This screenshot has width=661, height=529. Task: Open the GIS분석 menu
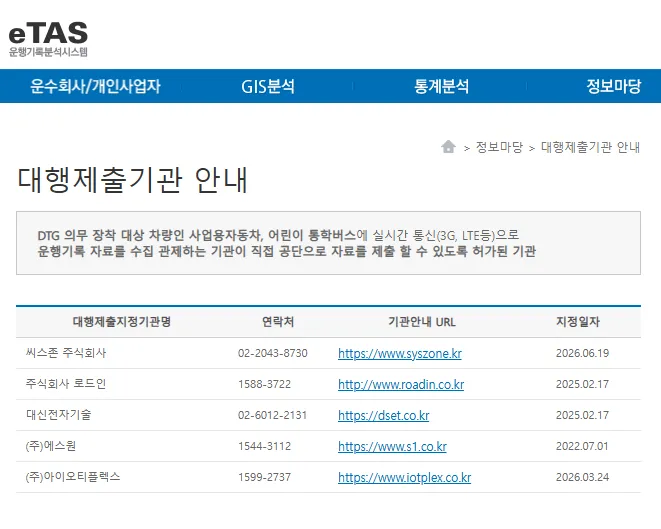[x=268, y=86]
